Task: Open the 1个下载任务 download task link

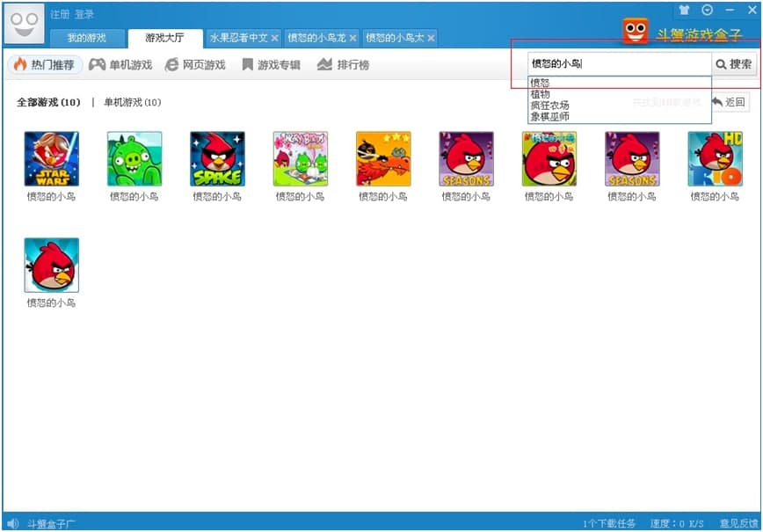Action: (609, 524)
